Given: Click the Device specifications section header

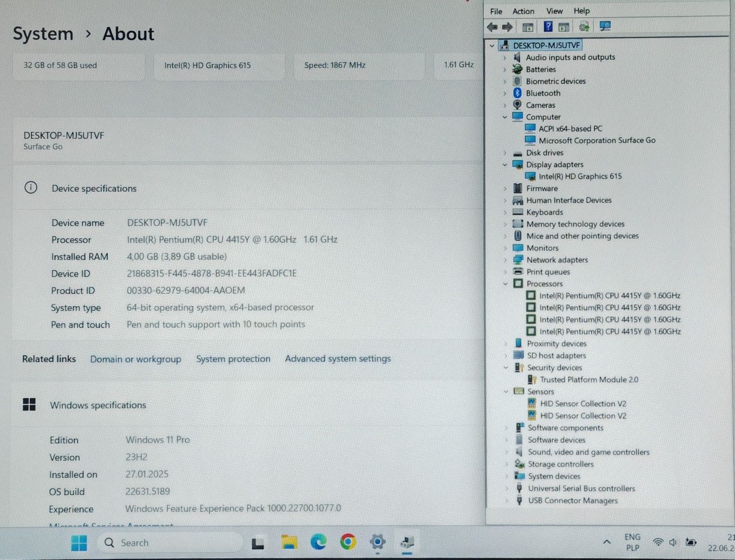Looking at the screenshot, I should [x=94, y=188].
